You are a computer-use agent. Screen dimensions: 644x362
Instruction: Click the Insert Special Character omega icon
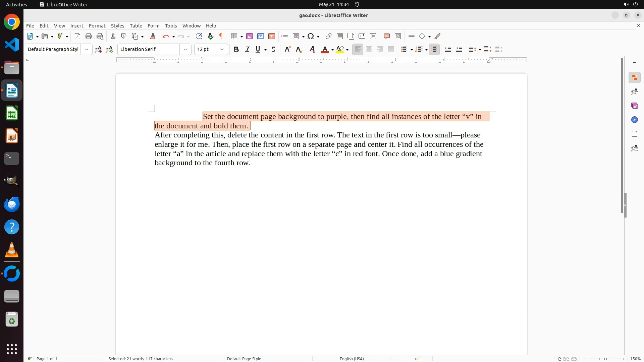[311, 36]
